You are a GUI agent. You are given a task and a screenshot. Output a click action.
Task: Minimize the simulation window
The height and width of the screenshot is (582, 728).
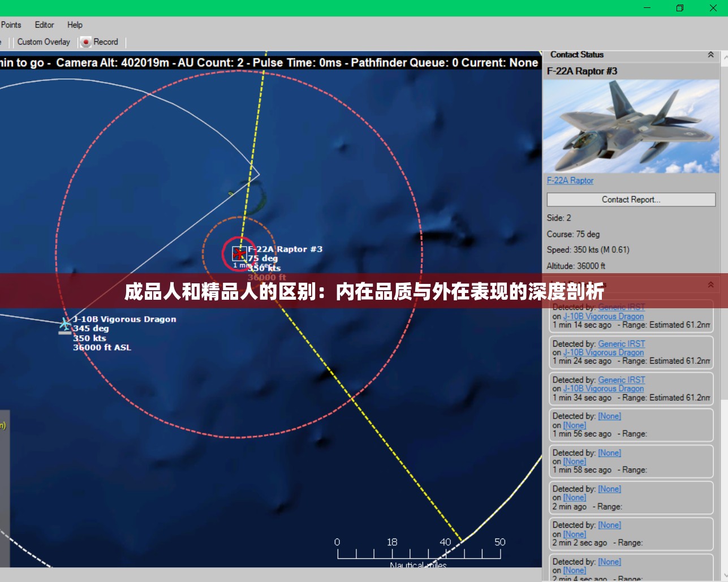click(x=647, y=8)
